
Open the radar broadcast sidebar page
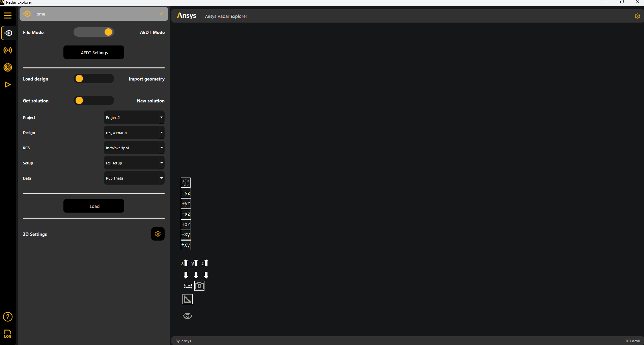pyautogui.click(x=8, y=50)
